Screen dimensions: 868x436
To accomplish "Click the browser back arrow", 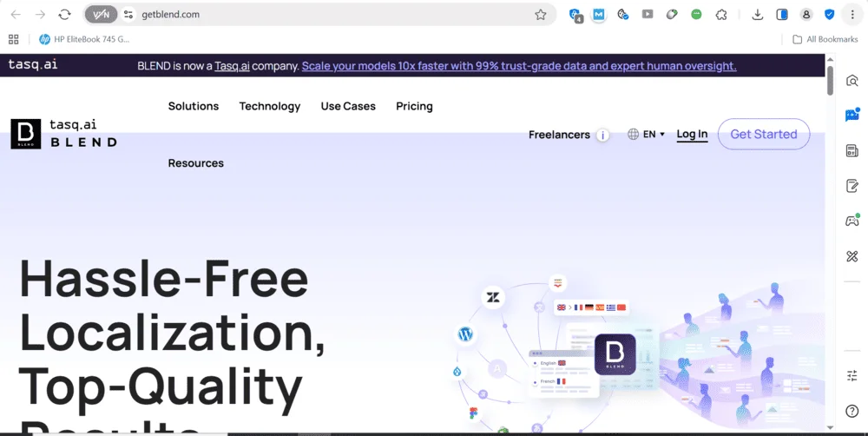I will (16, 15).
